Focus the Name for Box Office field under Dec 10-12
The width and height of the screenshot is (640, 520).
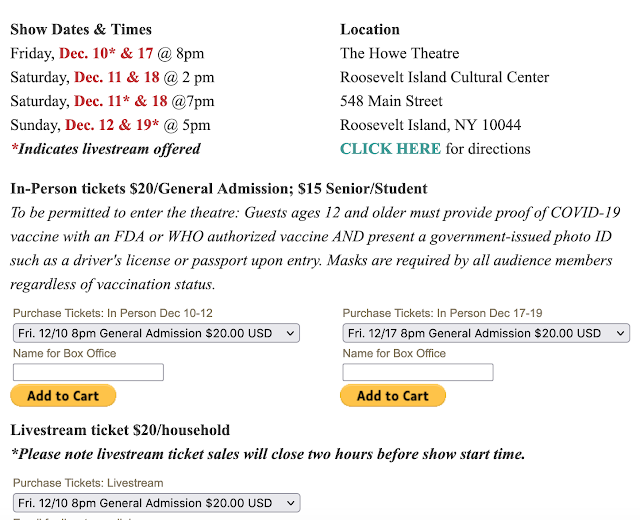[88, 372]
